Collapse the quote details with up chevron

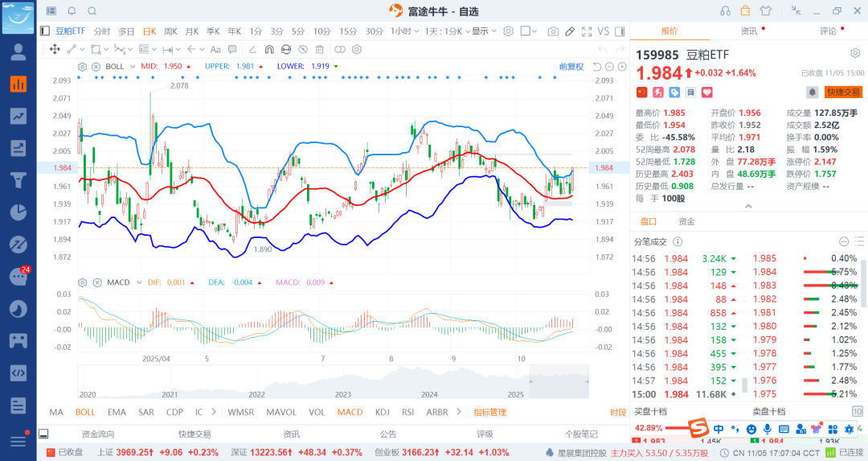(748, 206)
